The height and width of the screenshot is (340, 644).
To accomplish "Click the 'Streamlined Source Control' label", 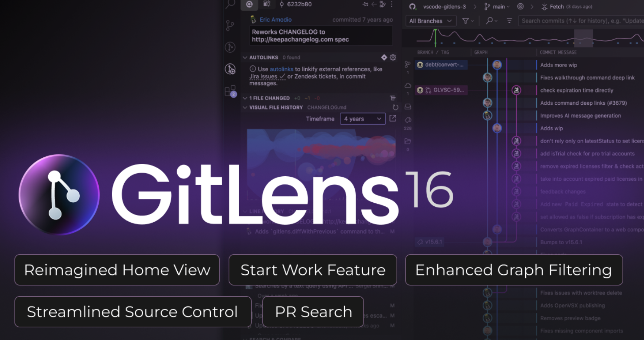I will click(133, 312).
